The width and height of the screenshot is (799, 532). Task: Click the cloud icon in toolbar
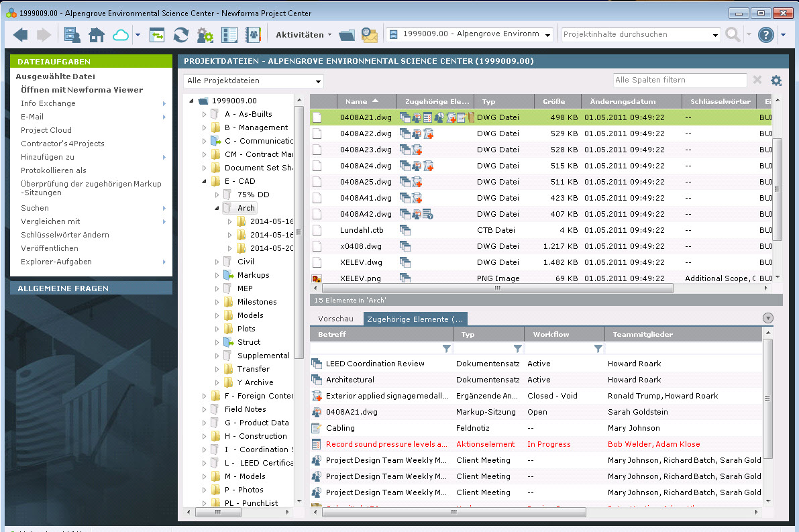click(x=121, y=35)
